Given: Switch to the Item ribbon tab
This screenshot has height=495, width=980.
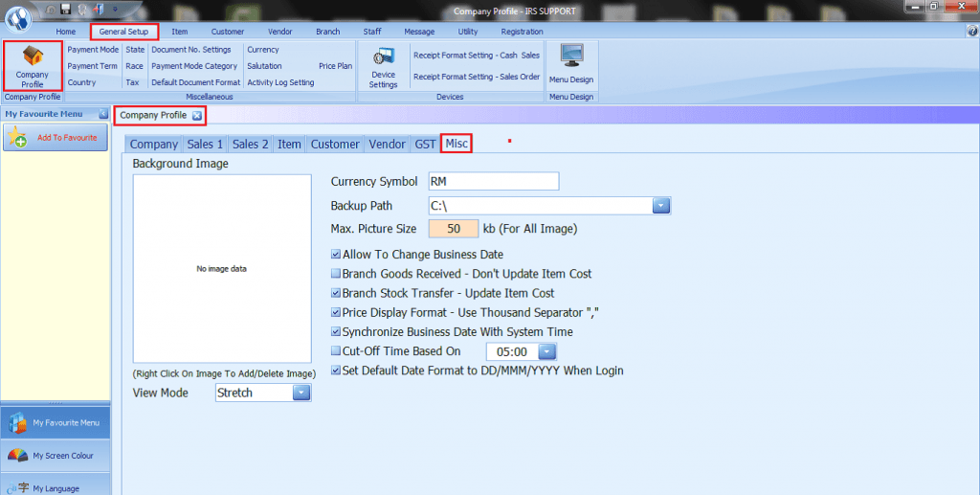Looking at the screenshot, I should coord(180,32).
